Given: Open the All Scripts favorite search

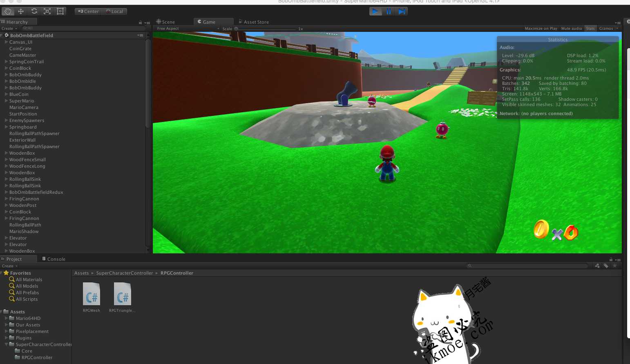Looking at the screenshot, I should tap(23, 299).
